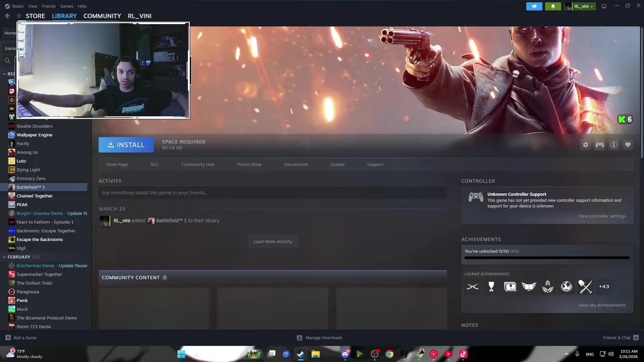Open the Store Page tab

pos(117,164)
